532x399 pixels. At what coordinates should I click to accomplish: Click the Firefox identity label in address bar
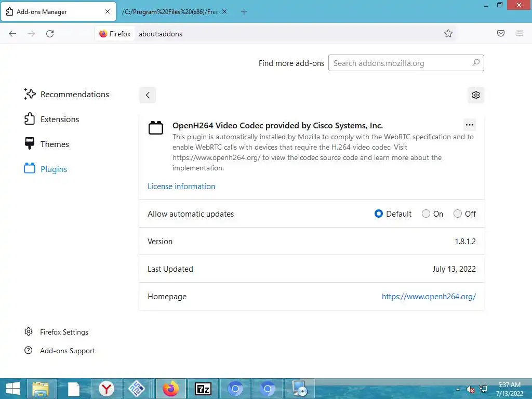coord(115,34)
